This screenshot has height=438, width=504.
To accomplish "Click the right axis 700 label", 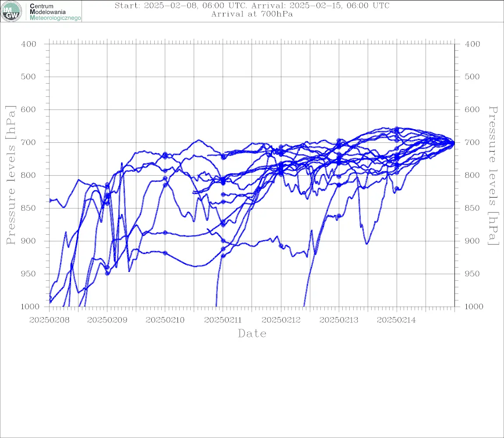I will [x=472, y=142].
